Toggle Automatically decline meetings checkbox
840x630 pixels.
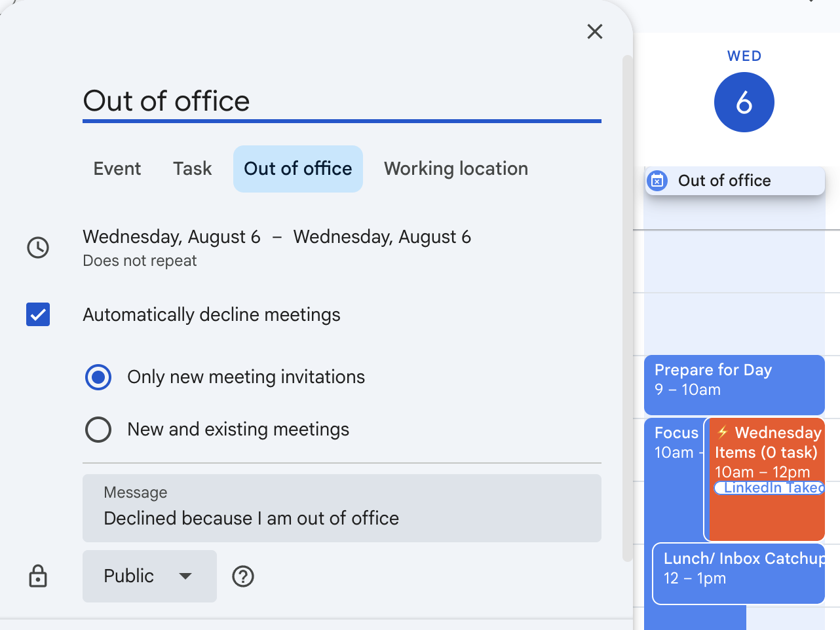[38, 314]
